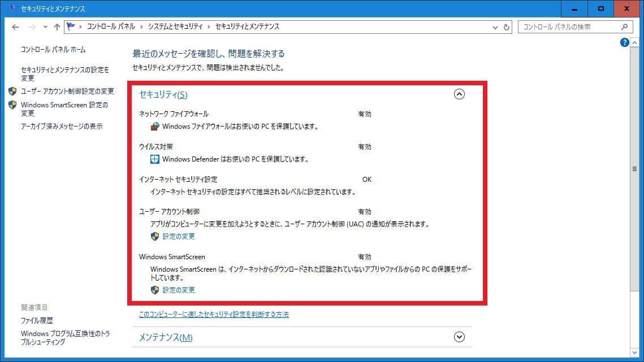
Task: Open セキュリティとメンテナンスの設定を変更 link
Action: tap(65, 74)
